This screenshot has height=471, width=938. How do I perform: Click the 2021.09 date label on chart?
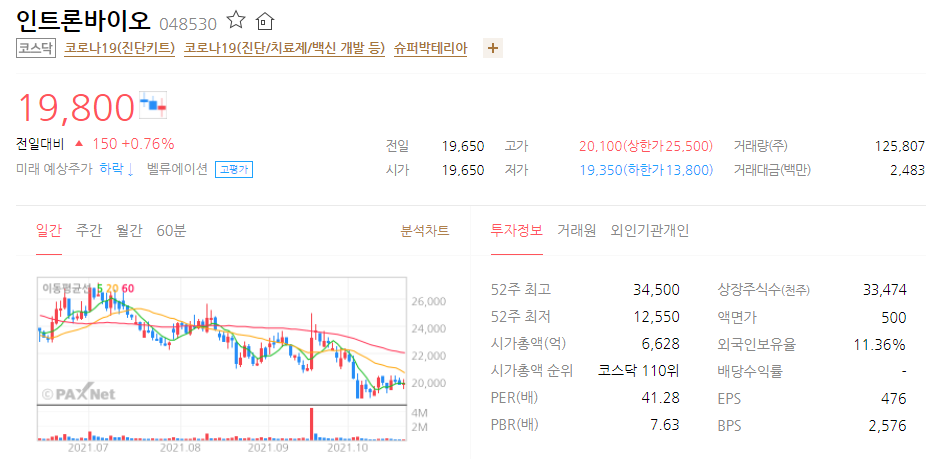[268, 448]
